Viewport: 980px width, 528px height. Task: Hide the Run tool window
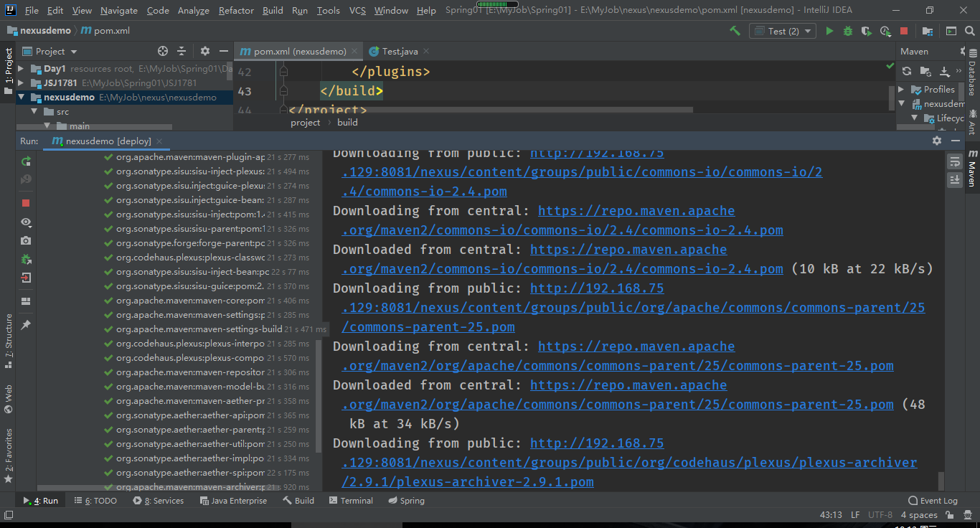pyautogui.click(x=956, y=141)
